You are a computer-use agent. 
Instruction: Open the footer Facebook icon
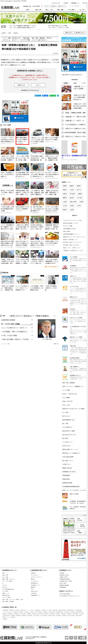[x=71, y=638]
